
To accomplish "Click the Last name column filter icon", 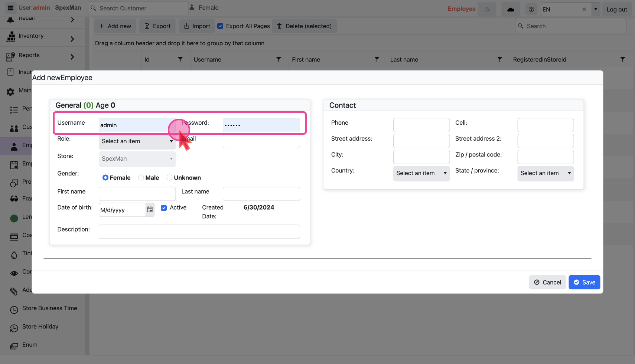I will pyautogui.click(x=500, y=59).
